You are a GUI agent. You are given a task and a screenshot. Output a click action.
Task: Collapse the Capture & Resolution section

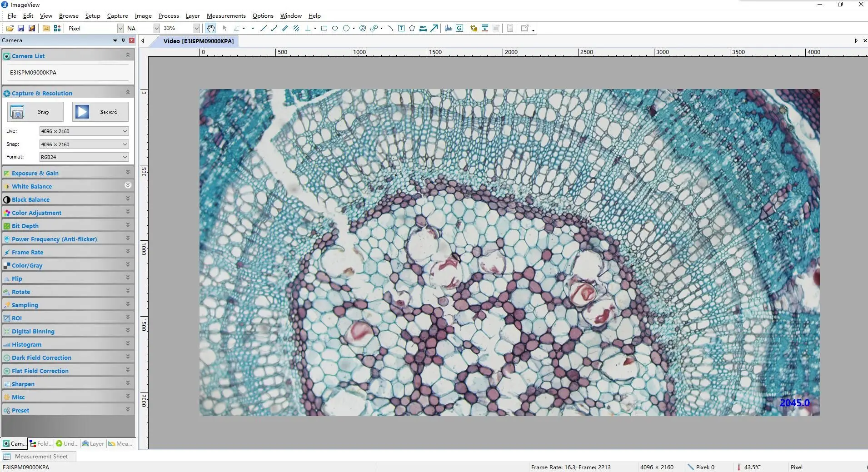128,93
